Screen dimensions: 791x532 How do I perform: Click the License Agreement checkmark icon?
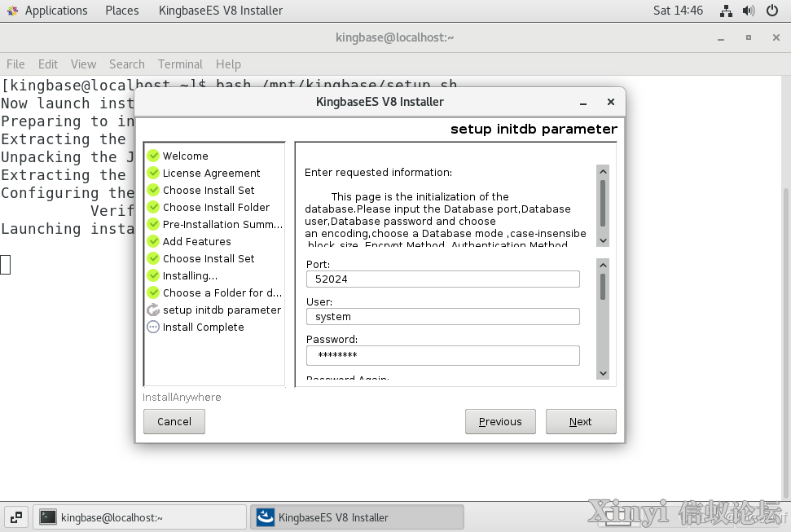[x=153, y=174]
